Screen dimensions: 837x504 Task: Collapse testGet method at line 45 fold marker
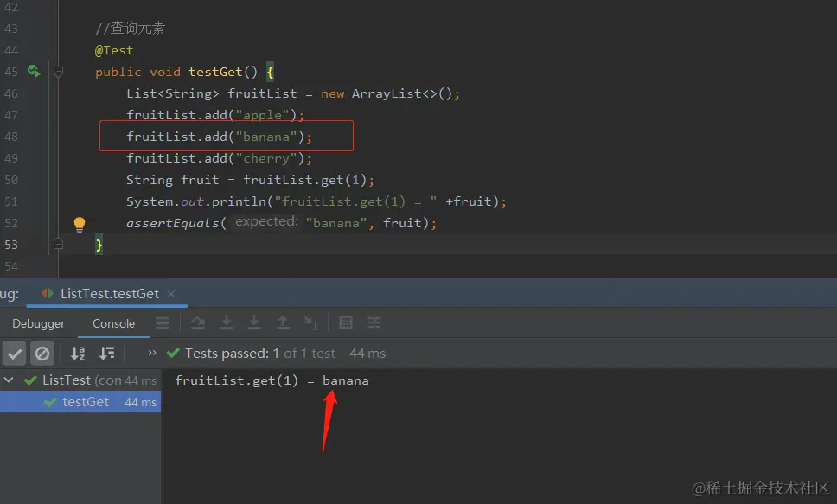coord(58,71)
